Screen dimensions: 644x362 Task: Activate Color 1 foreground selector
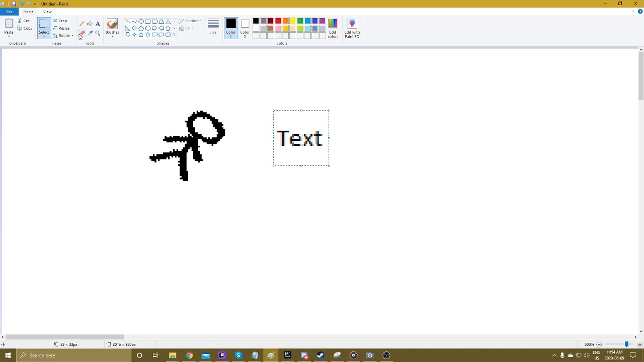(x=231, y=28)
